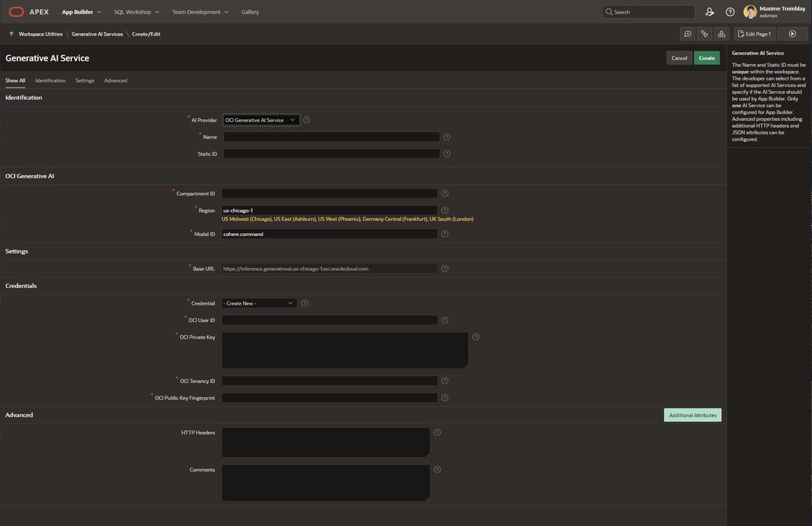Click the Base URL field
The image size is (812, 526).
click(x=330, y=268)
